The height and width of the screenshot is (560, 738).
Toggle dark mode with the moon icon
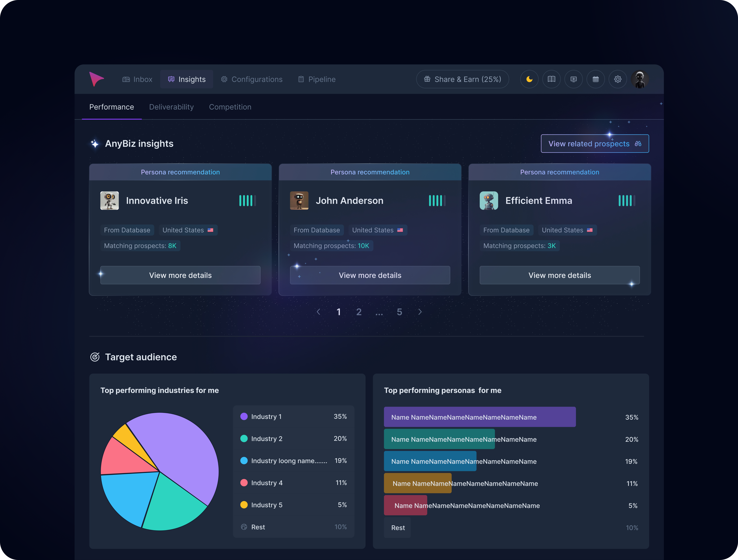(529, 79)
